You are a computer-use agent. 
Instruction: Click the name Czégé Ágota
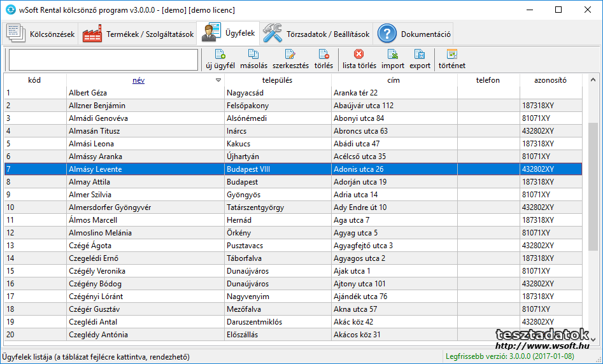[x=90, y=245]
